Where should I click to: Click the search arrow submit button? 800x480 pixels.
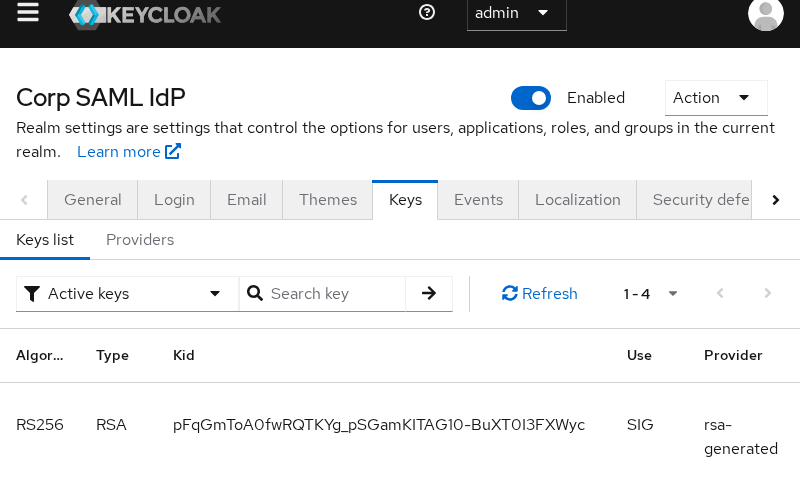tap(429, 293)
